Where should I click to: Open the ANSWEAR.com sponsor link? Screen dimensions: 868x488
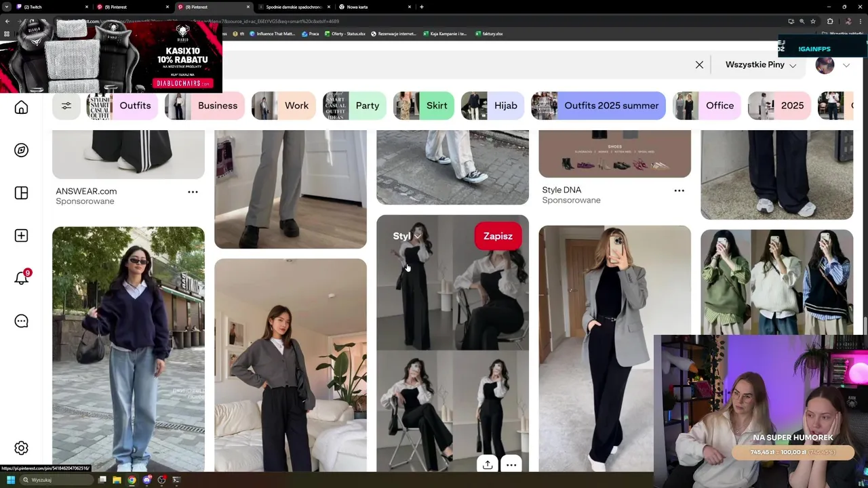click(x=86, y=192)
